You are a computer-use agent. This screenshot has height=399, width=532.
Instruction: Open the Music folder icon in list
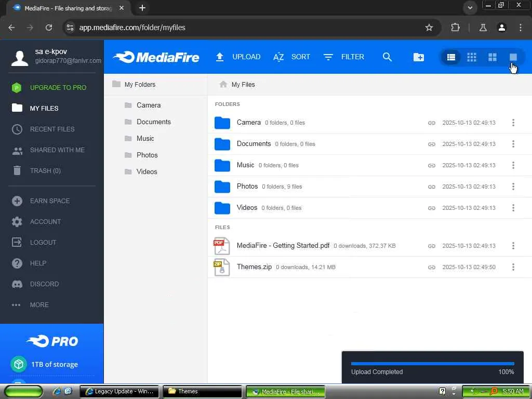click(222, 166)
